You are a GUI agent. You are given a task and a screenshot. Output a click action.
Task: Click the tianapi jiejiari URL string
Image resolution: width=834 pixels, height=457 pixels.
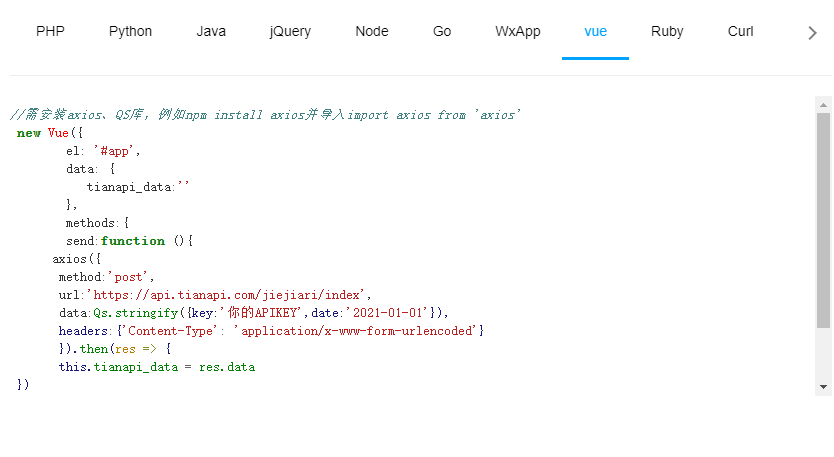click(x=229, y=295)
